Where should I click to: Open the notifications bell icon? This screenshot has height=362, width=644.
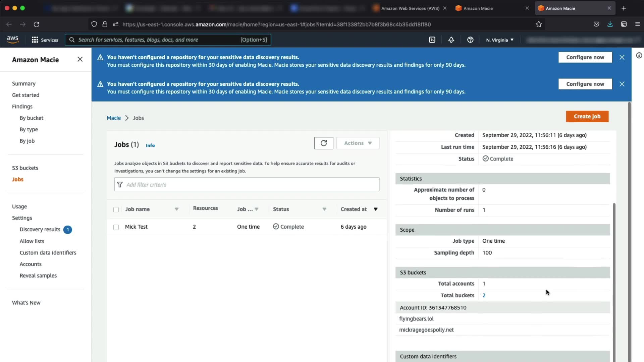[x=451, y=40]
